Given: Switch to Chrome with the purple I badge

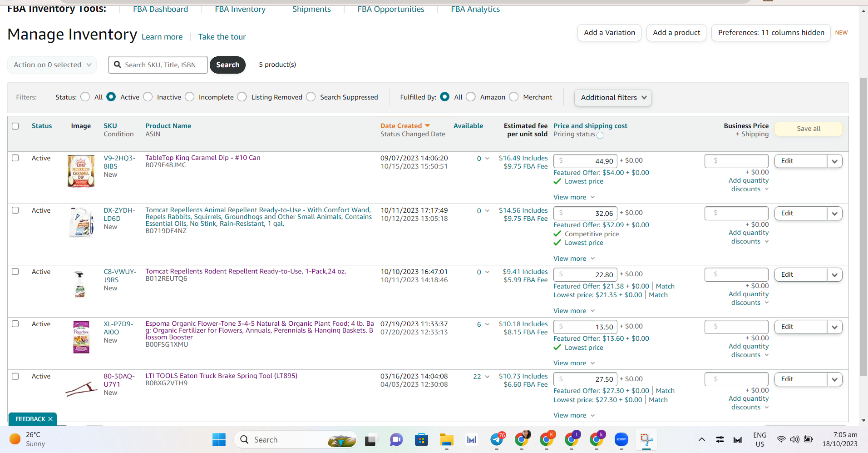Looking at the screenshot, I should point(572,439).
